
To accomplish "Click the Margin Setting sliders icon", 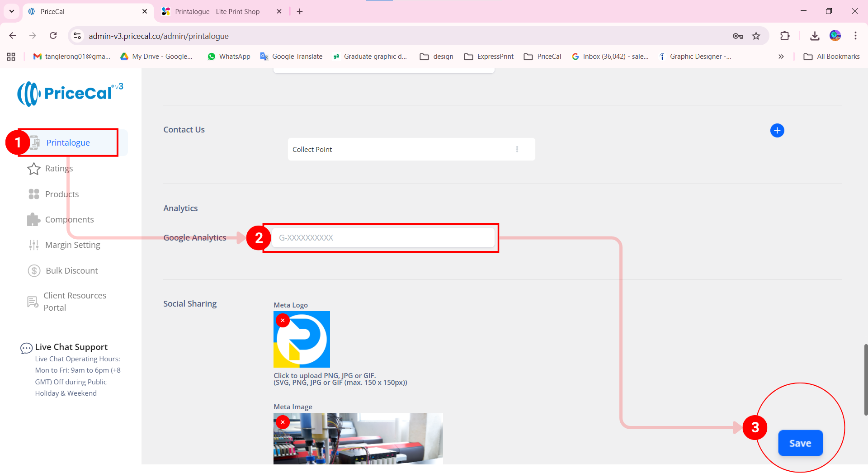I will coord(33,245).
